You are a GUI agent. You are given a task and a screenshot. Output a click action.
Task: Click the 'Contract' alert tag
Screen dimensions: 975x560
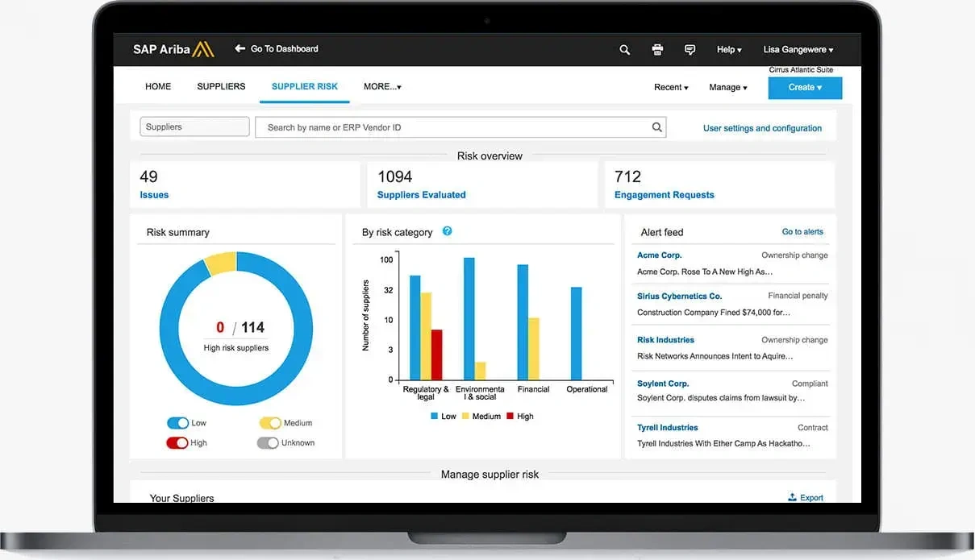(x=813, y=428)
